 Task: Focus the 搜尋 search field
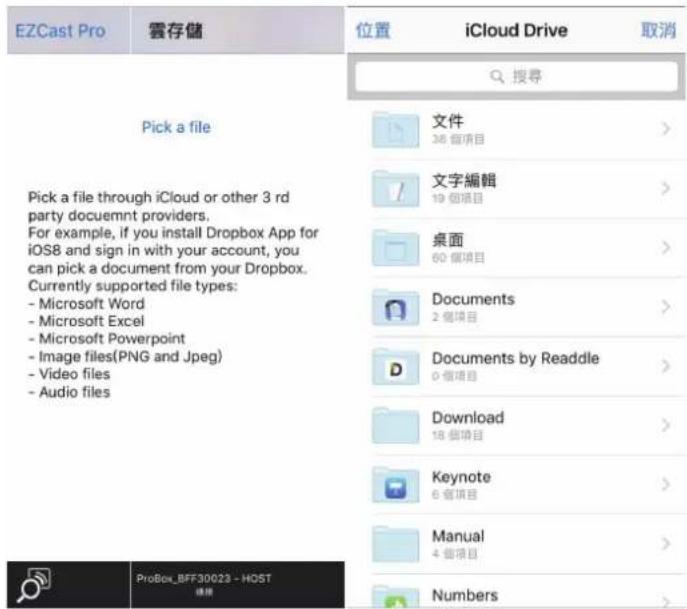point(516,77)
